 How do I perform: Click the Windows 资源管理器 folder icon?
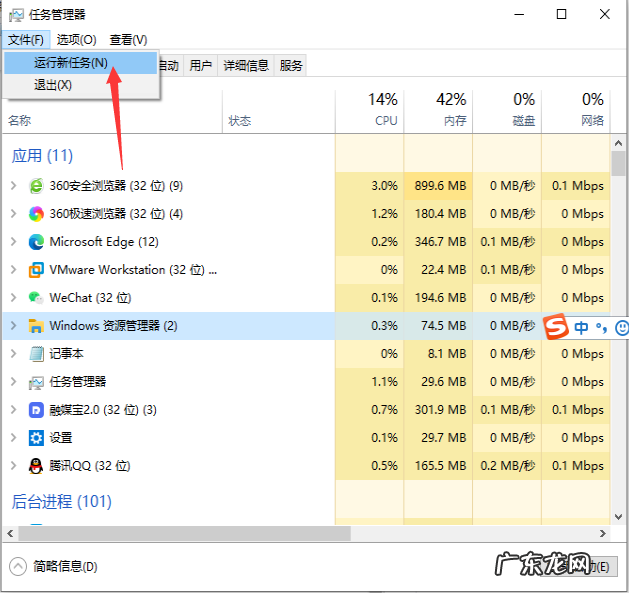point(36,326)
